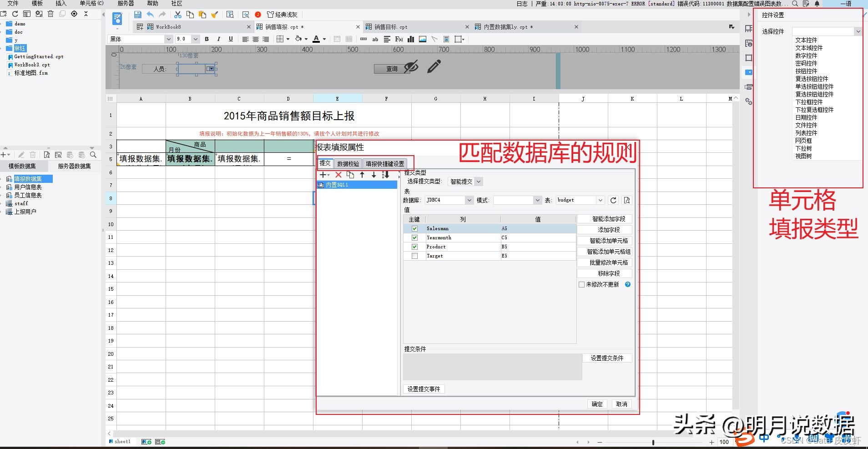Click 设置提交条件 button
This screenshot has width=868, height=449.
click(607, 358)
